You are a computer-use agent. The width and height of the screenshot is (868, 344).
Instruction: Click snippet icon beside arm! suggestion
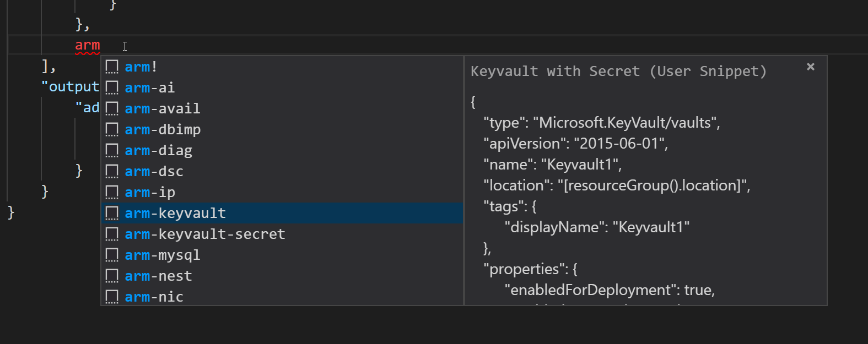tap(112, 67)
